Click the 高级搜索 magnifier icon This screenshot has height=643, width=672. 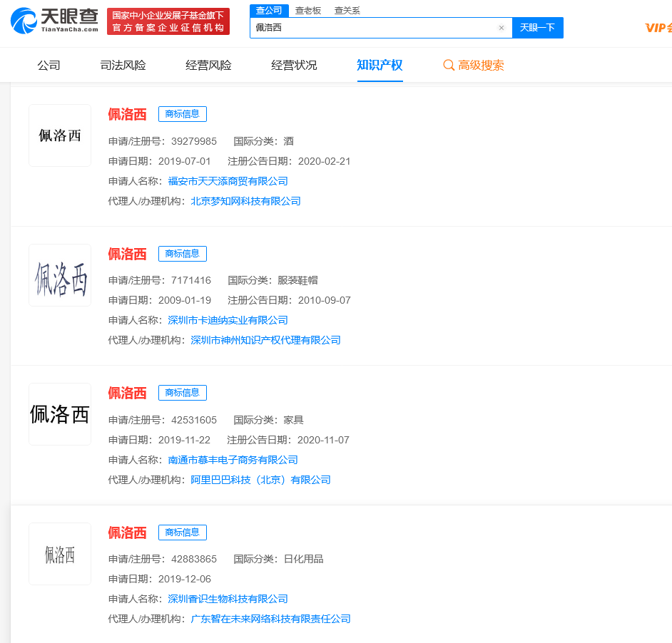click(449, 66)
